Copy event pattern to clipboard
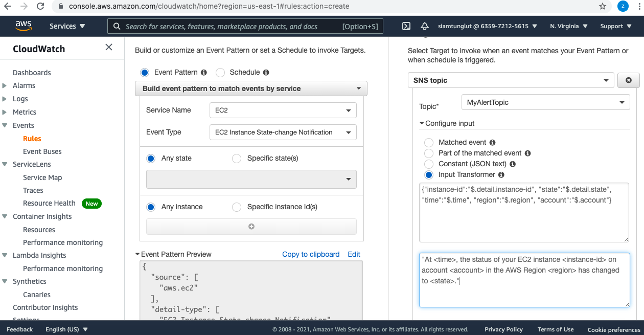The image size is (644, 335). (311, 254)
